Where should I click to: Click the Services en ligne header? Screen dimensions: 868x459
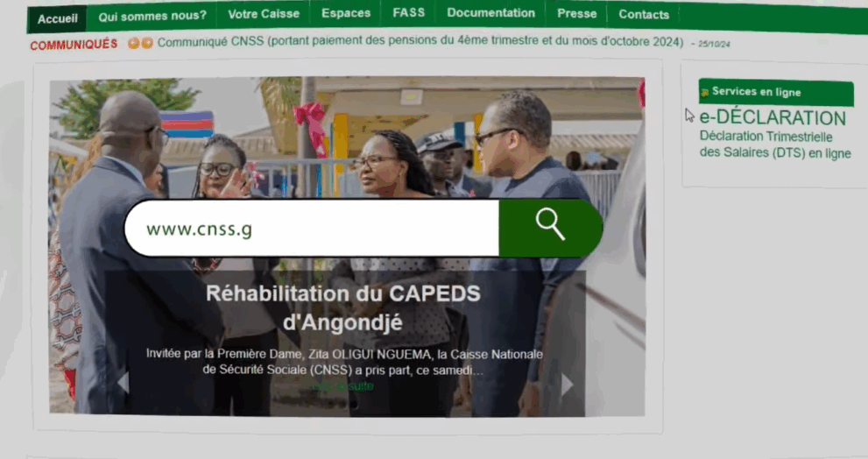click(776, 93)
